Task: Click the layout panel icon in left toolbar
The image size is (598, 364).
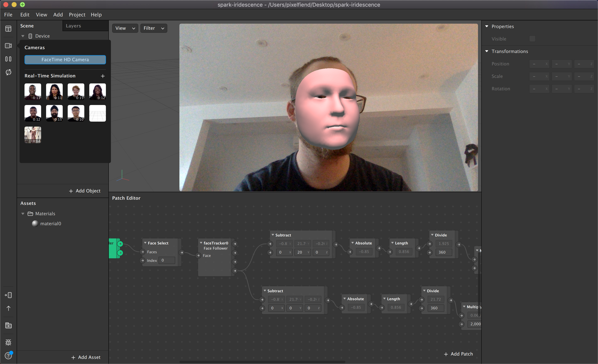Action: [x=8, y=29]
